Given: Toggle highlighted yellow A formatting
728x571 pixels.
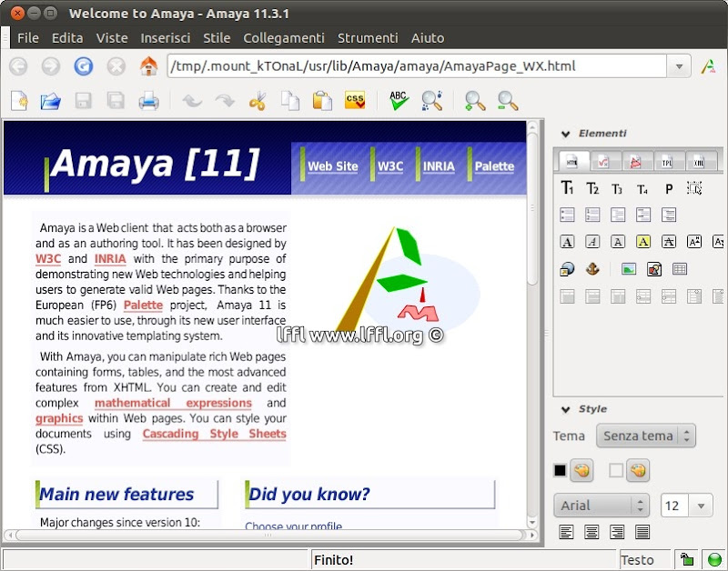Looking at the screenshot, I should 643,242.
